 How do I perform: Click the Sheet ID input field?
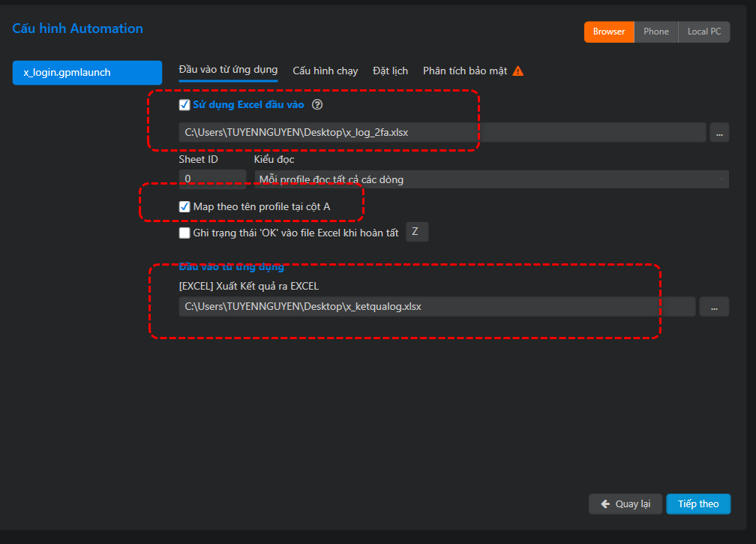[x=212, y=179]
